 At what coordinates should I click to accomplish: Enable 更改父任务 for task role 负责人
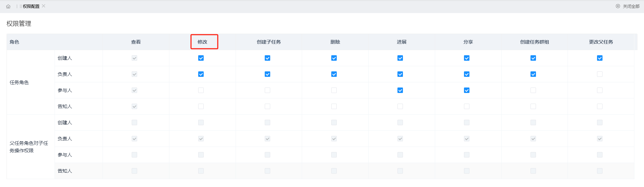600,74
